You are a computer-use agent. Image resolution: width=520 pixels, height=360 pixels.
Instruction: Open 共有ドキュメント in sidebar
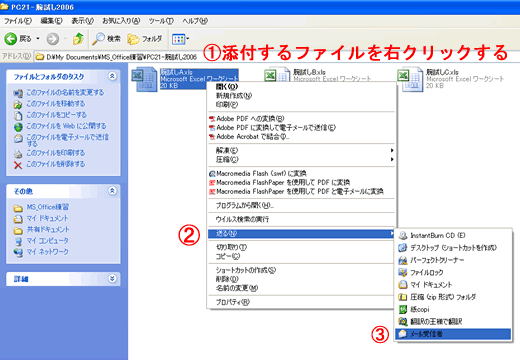tap(48, 229)
